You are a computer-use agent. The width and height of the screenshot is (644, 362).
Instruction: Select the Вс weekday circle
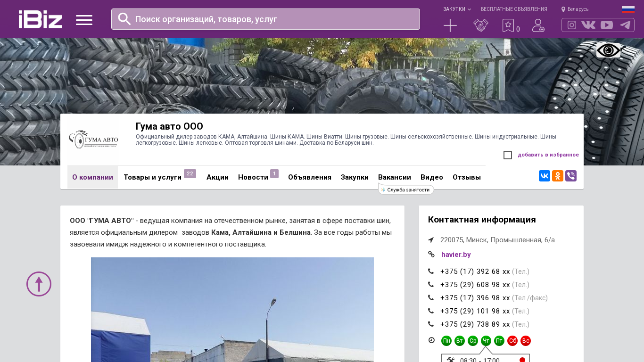point(526,341)
